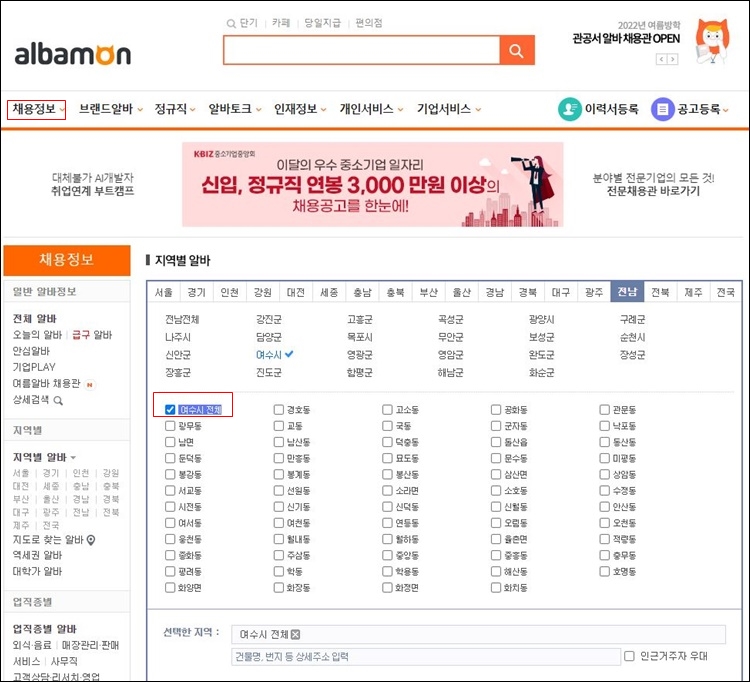Open 오늘의 알바 in the sidebar

(37, 334)
